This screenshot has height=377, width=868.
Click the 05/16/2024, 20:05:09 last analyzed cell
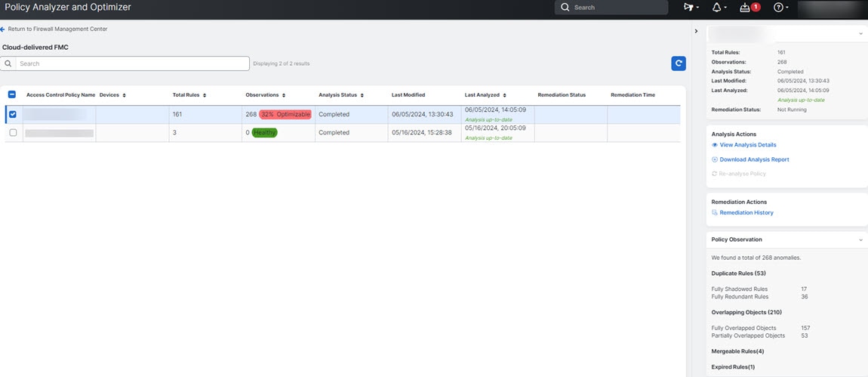pyautogui.click(x=495, y=128)
